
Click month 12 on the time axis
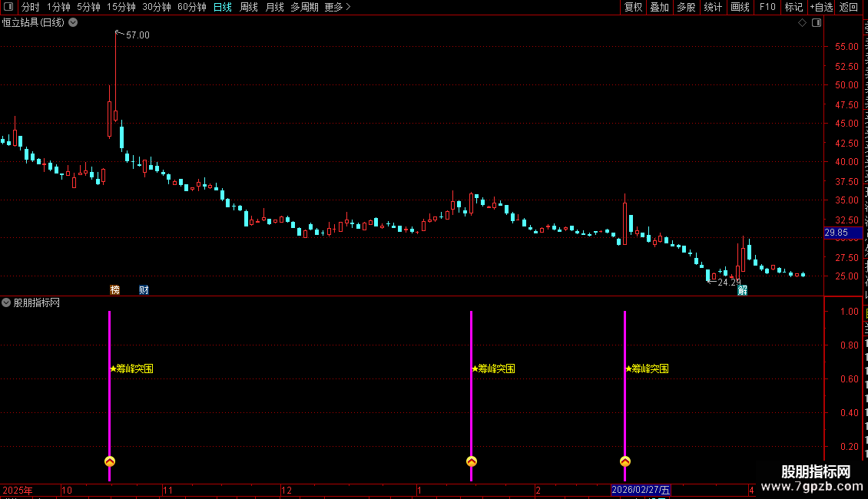[x=287, y=490]
